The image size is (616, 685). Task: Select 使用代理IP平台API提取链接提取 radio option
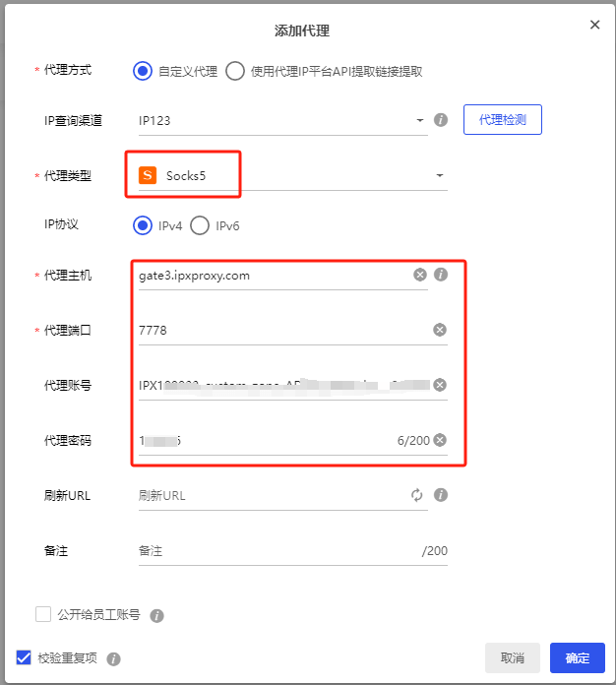point(235,71)
